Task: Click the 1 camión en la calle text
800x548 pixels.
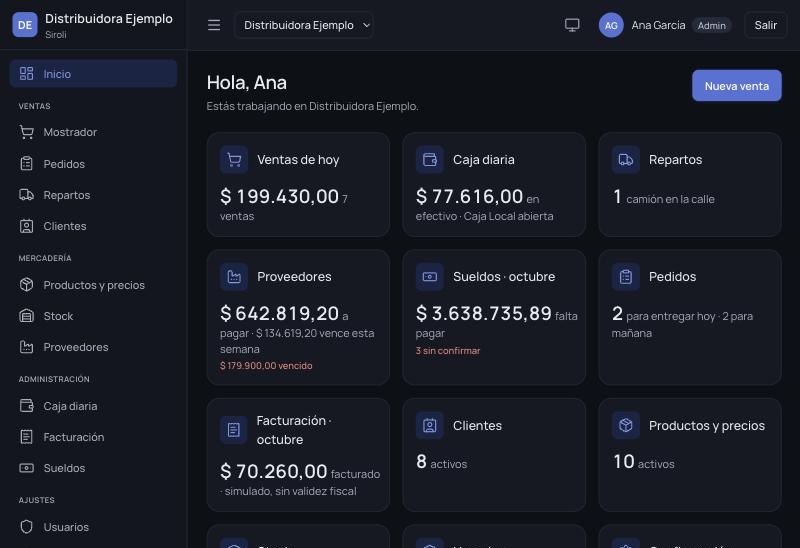Action: pos(664,197)
